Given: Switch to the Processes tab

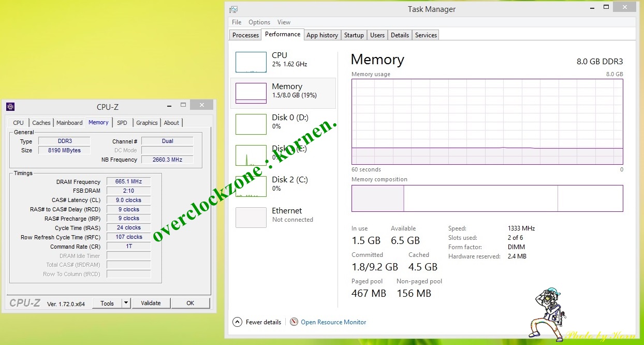Looking at the screenshot, I should click(245, 35).
